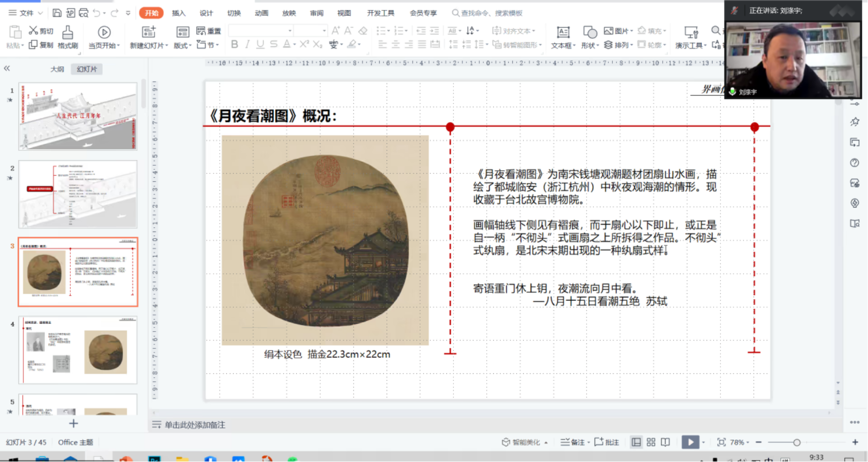Open the shapes (形状) tool

(x=589, y=33)
